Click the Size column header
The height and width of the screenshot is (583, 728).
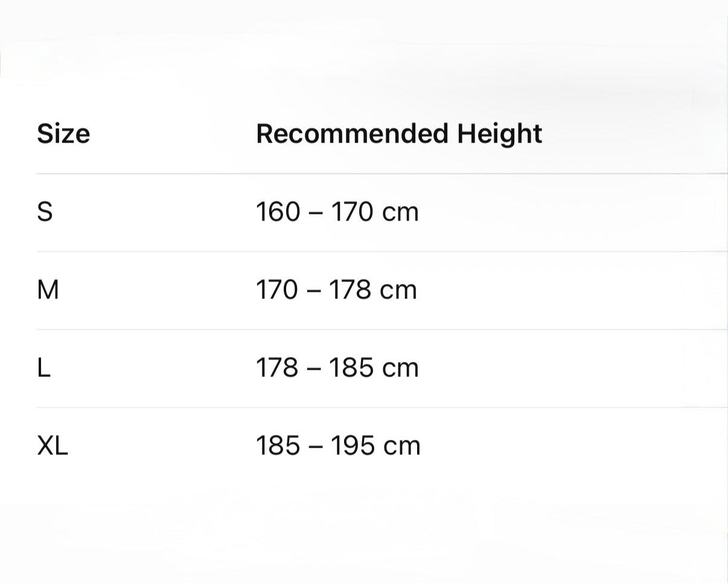63,134
